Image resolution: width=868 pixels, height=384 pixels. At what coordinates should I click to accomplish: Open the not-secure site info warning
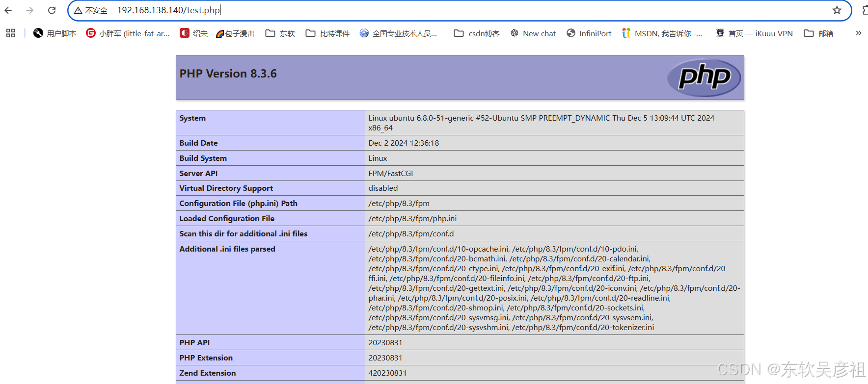pyautogui.click(x=91, y=10)
